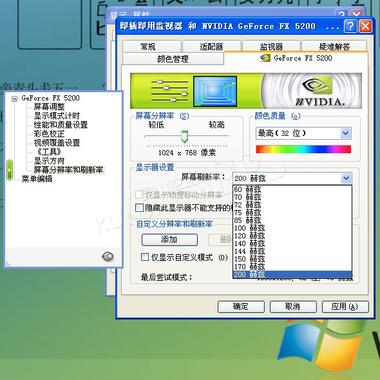This screenshot has height=380, width=380.
Task: Click the NVIDIA eye icon in side panel
Action: click(x=108, y=256)
